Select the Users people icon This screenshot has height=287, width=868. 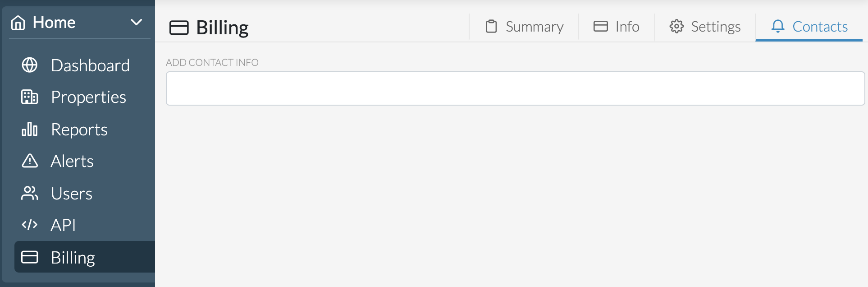[30, 193]
